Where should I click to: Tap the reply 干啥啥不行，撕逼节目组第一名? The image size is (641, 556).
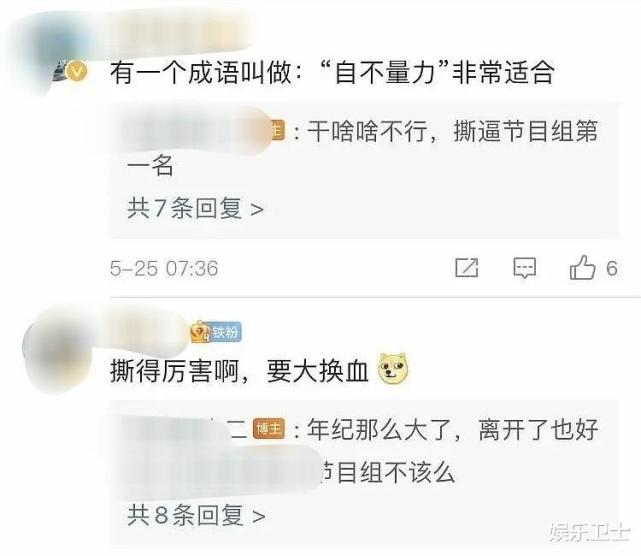362,148
